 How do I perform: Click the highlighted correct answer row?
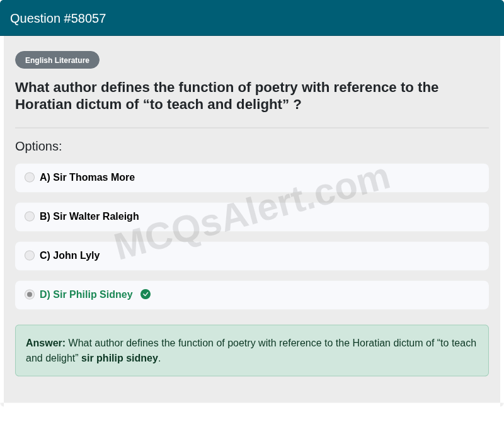[x=252, y=294]
